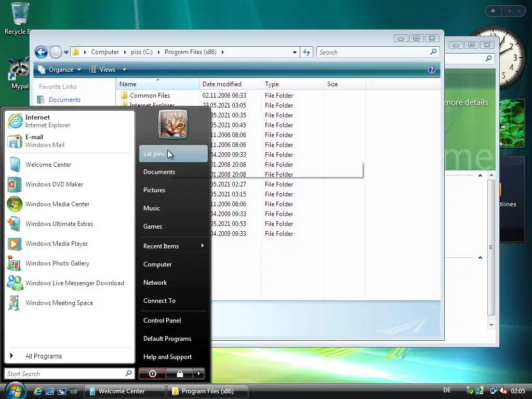Screen dimensions: 532x399
Task: Open Windows Live Messenger Download
Action: pos(70,283)
